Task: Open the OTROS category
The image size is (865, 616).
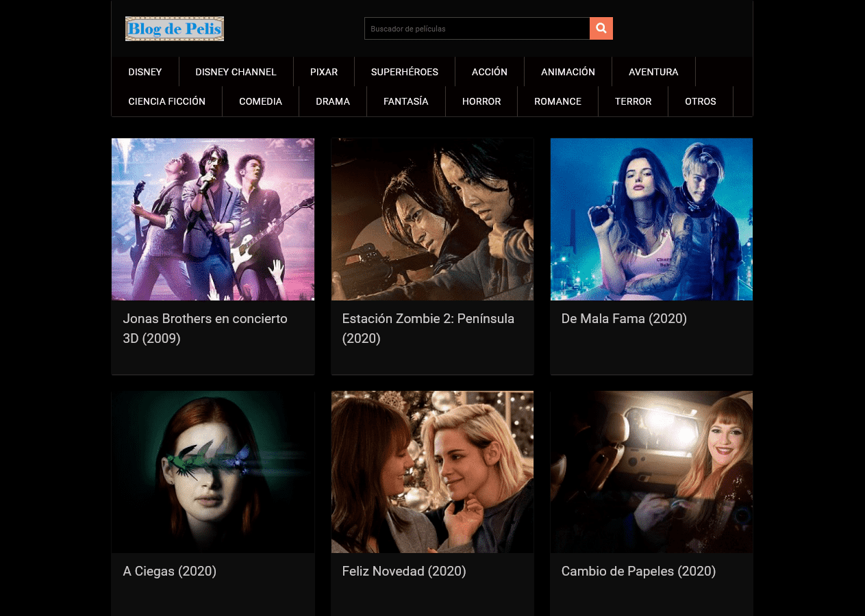Action: pos(701,101)
